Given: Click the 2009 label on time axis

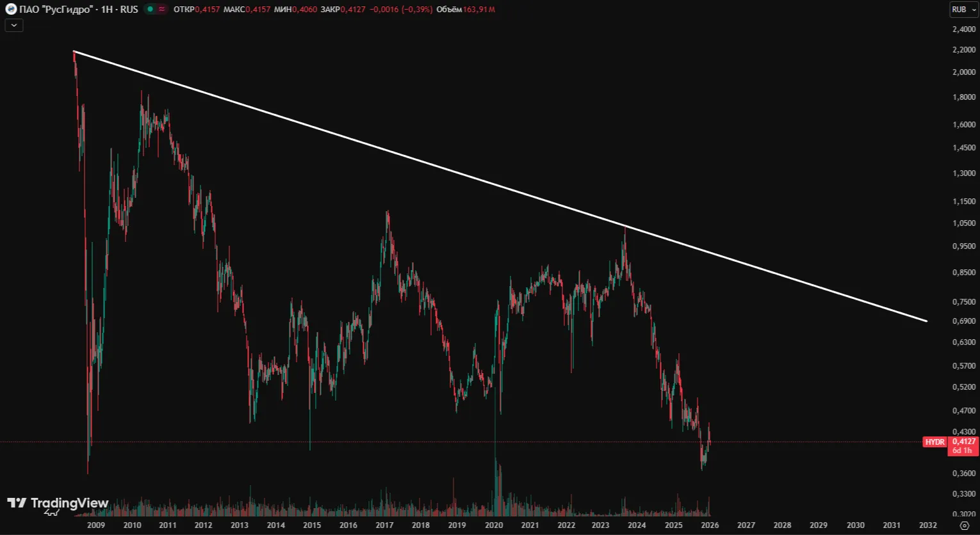Looking at the screenshot, I should click(x=96, y=525).
